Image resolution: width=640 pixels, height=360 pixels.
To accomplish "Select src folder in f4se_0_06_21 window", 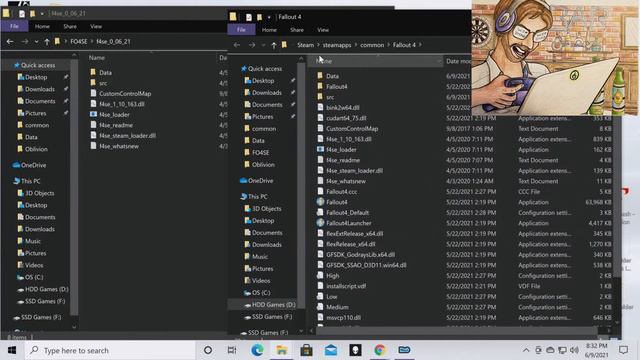I will (103, 83).
